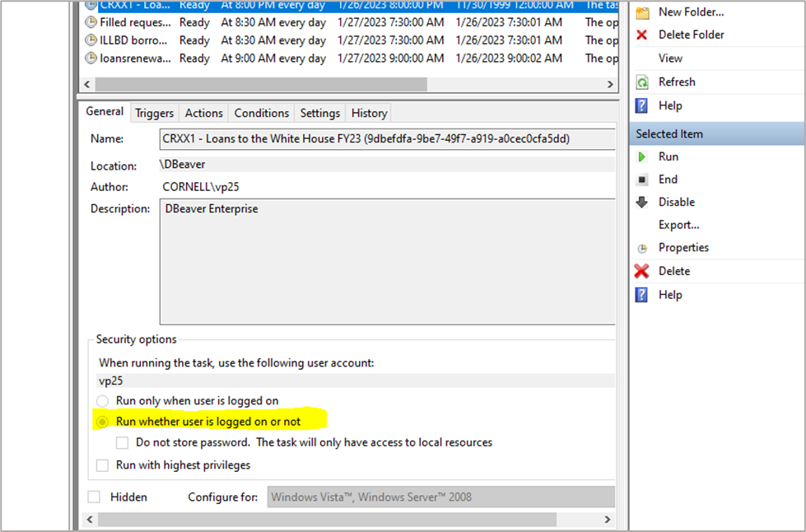Click the '1/26/2023 9:00:02 AM' last run cell

tap(509, 58)
